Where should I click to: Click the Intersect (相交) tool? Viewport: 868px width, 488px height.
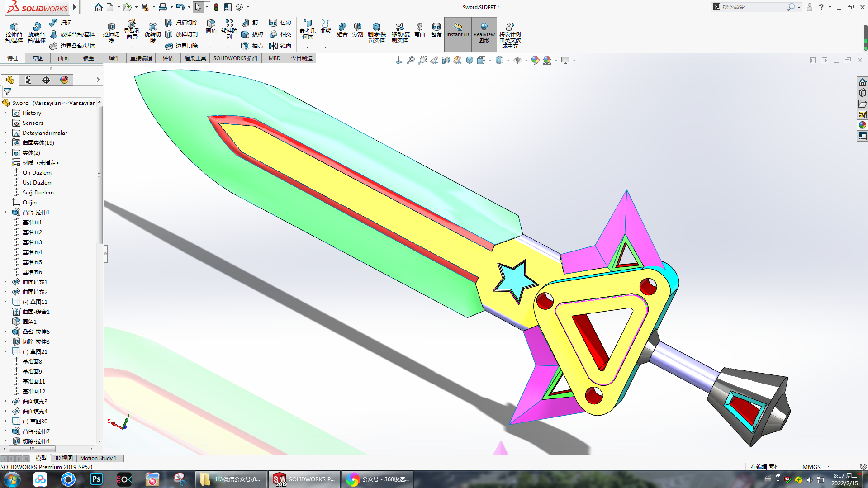coord(280,34)
